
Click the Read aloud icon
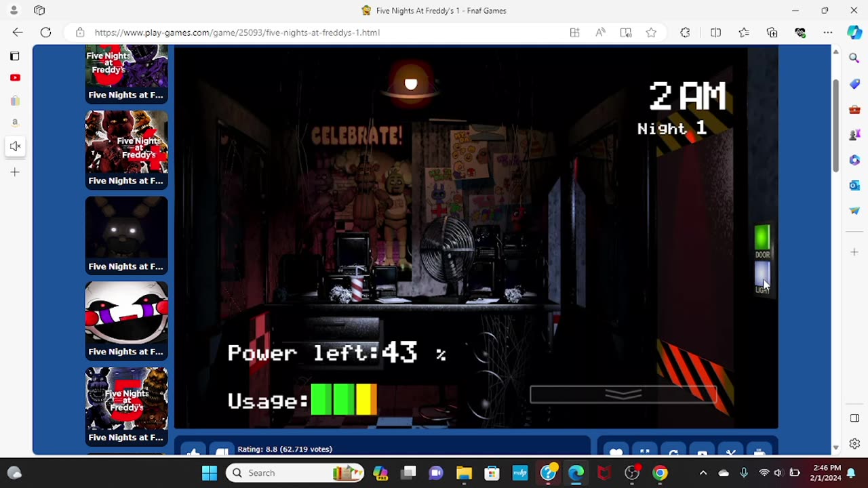[600, 33]
